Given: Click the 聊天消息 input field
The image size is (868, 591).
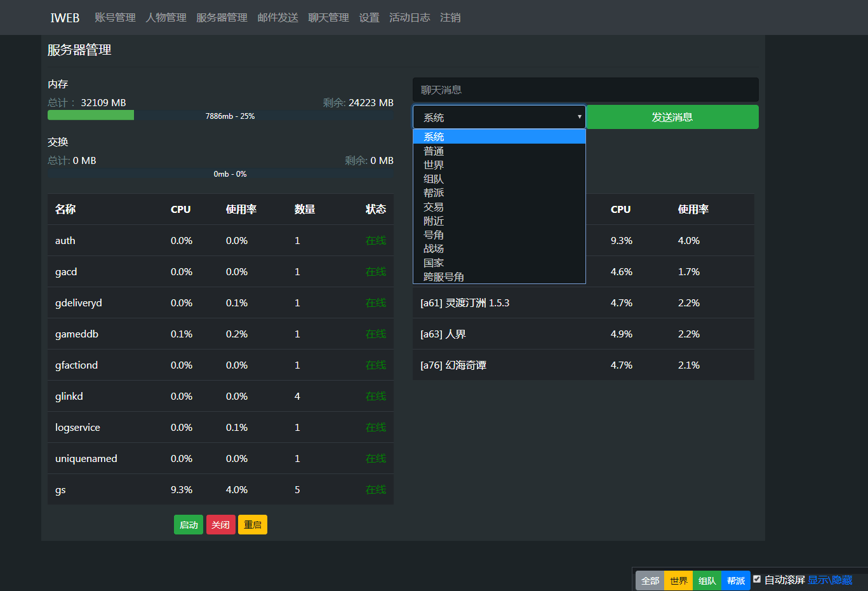Looking at the screenshot, I should click(x=585, y=89).
